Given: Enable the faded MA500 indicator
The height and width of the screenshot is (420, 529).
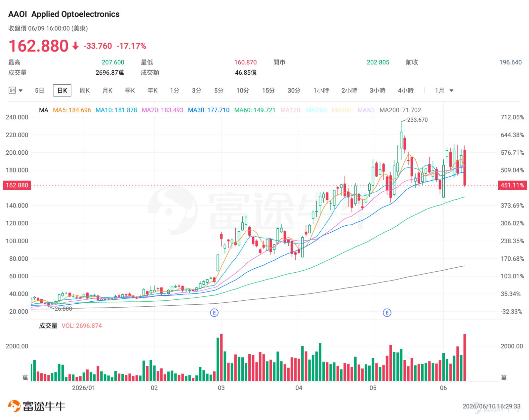Looking at the screenshot, I should pyautogui.click(x=342, y=110).
